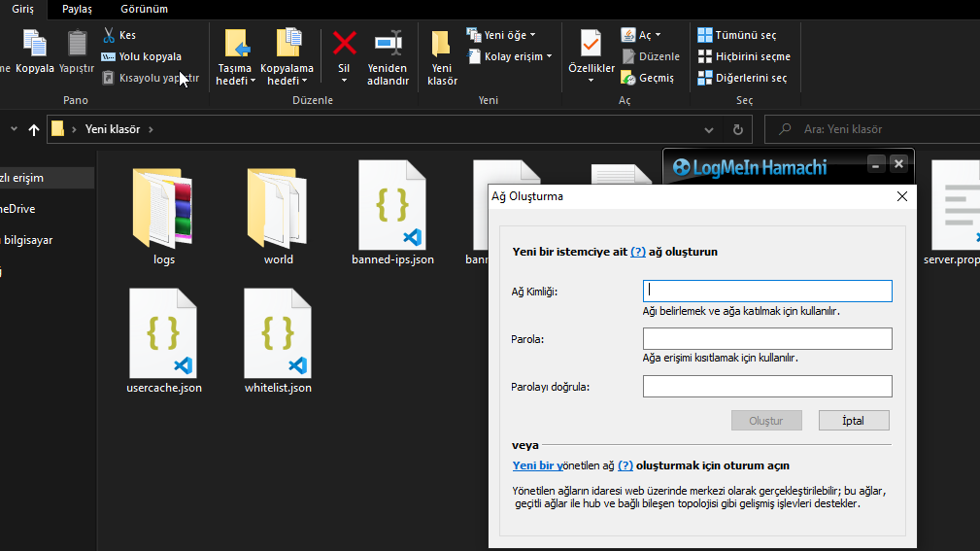Click Yeni klasör in the address path
980x551 pixels.
pyautogui.click(x=113, y=129)
